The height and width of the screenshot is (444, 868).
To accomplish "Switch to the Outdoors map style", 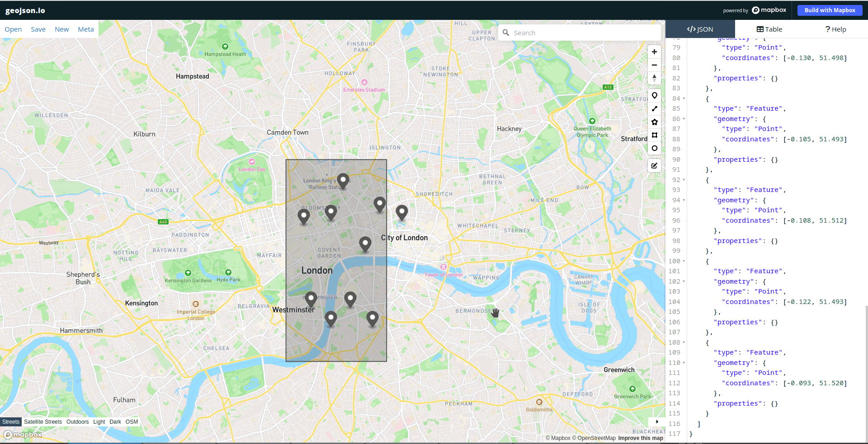I will click(x=78, y=422).
